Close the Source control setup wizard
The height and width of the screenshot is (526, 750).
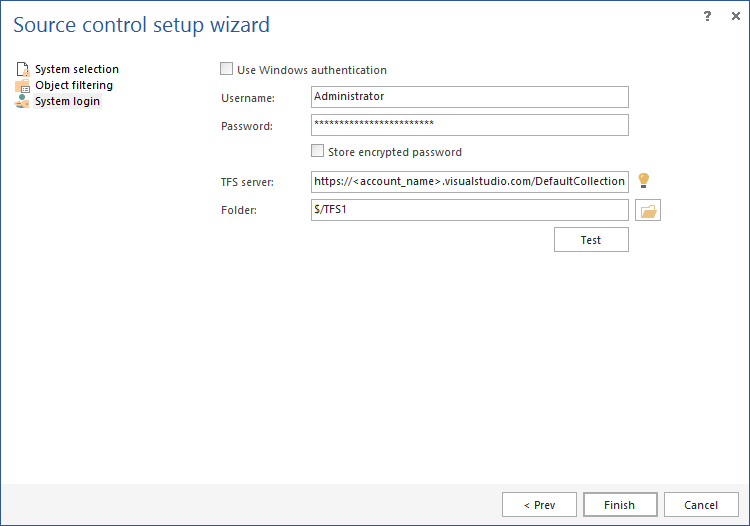coord(733,17)
